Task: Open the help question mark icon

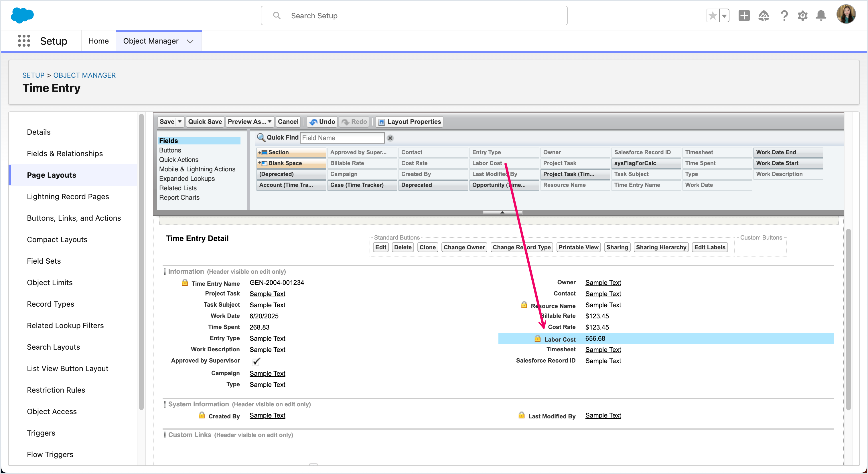Action: click(784, 15)
